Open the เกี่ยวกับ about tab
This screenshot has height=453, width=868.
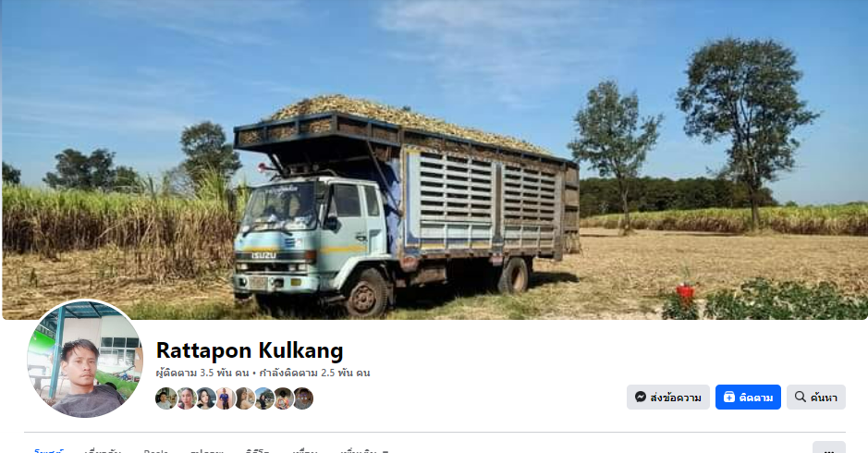103,450
